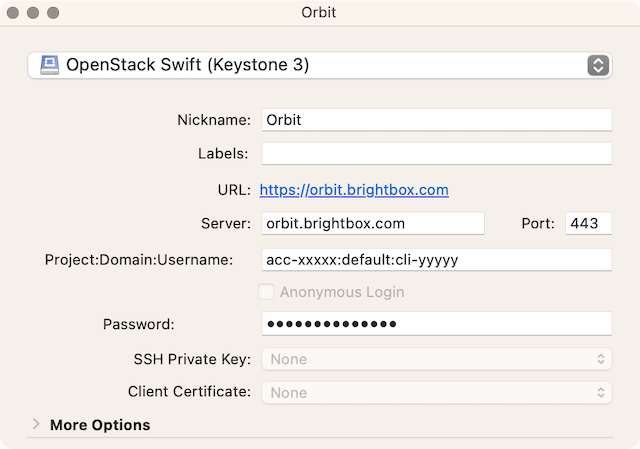Click the Client Certificate: label
The image size is (640, 449).
(189, 392)
